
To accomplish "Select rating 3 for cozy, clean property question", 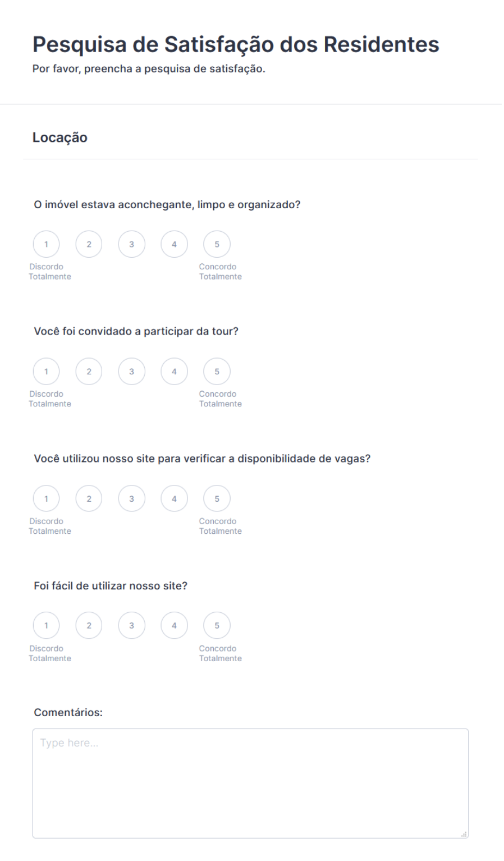I will tap(132, 244).
